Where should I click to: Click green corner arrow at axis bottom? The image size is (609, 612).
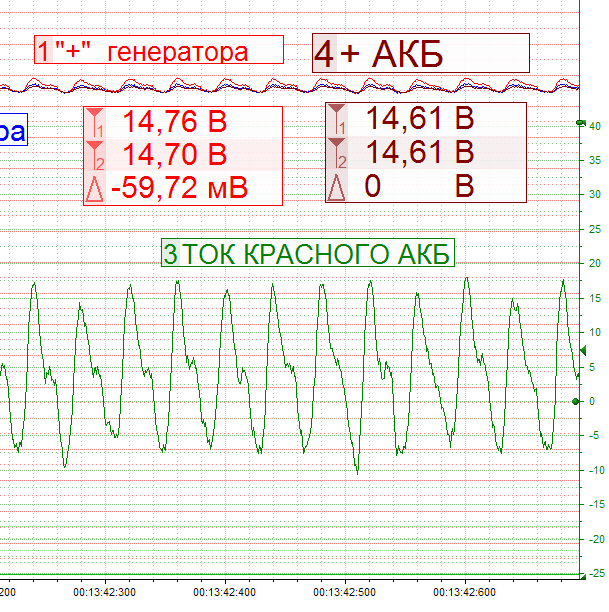(583, 576)
